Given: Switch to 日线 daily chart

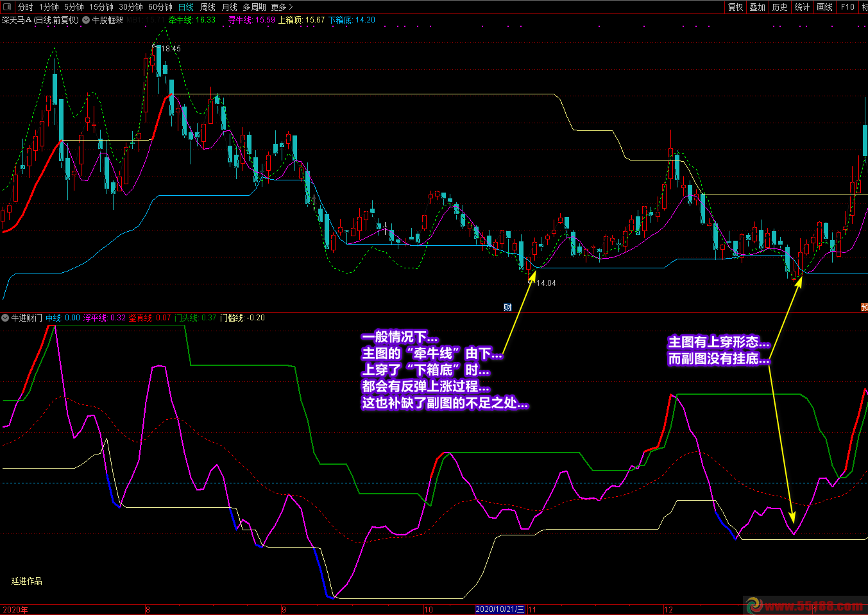Looking at the screenshot, I should tap(186, 7).
